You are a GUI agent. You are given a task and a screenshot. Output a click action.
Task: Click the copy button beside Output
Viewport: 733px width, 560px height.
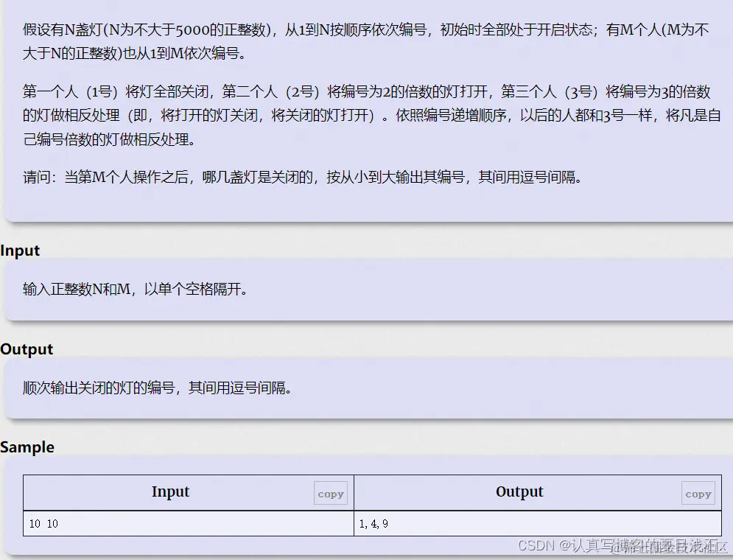coord(698,494)
